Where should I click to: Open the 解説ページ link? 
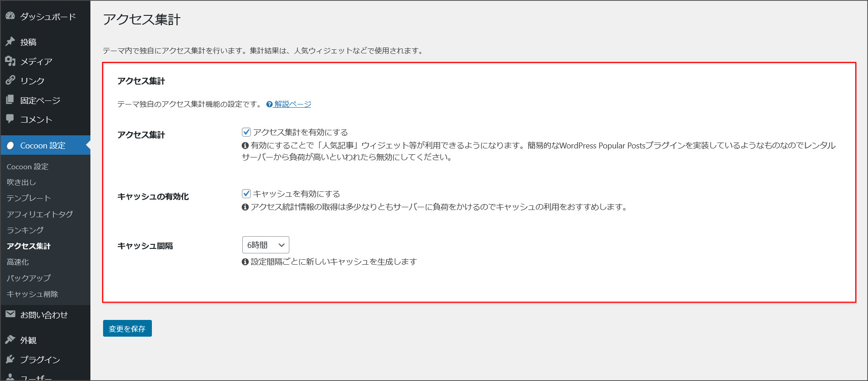point(292,104)
